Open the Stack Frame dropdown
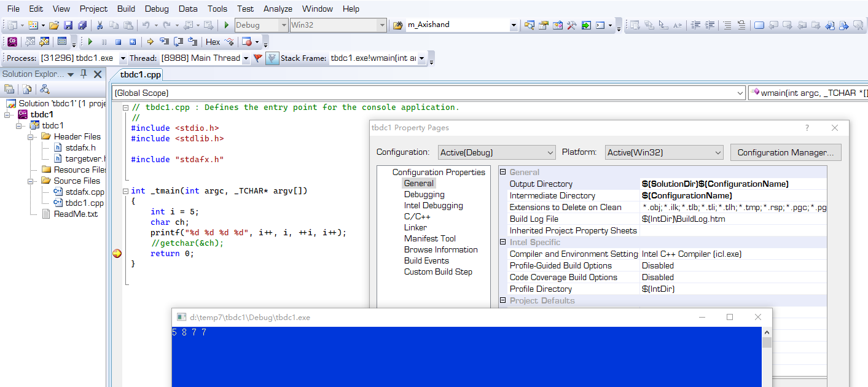 click(x=421, y=58)
